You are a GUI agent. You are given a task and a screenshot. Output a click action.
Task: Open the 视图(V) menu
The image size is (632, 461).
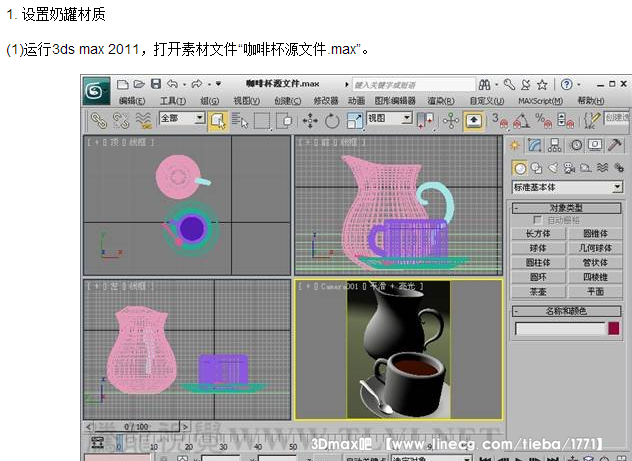tap(247, 101)
